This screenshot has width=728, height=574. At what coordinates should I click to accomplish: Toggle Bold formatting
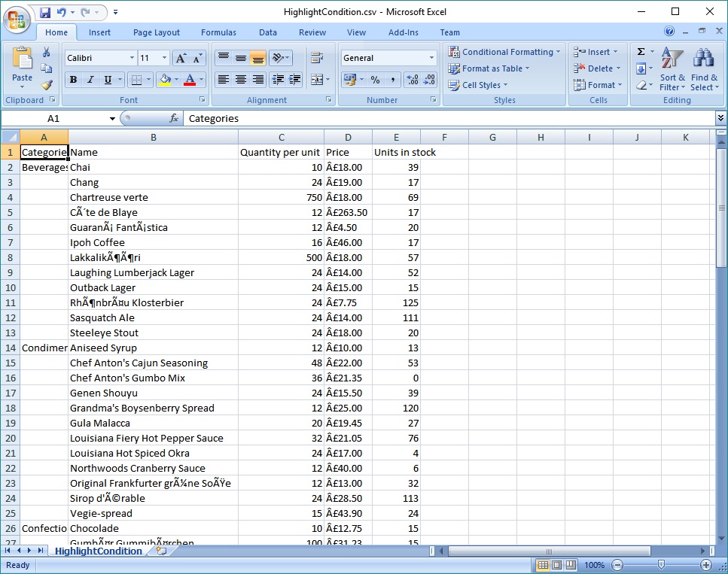(73, 79)
